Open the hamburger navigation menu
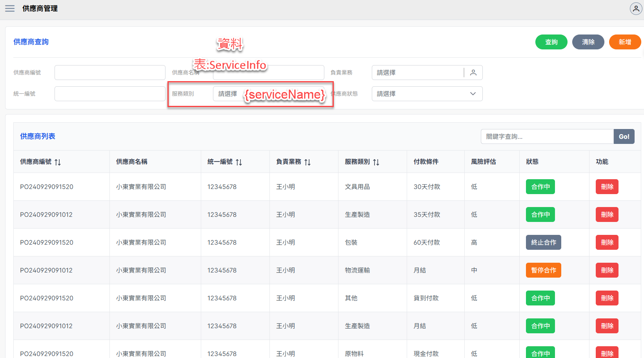 (10, 9)
